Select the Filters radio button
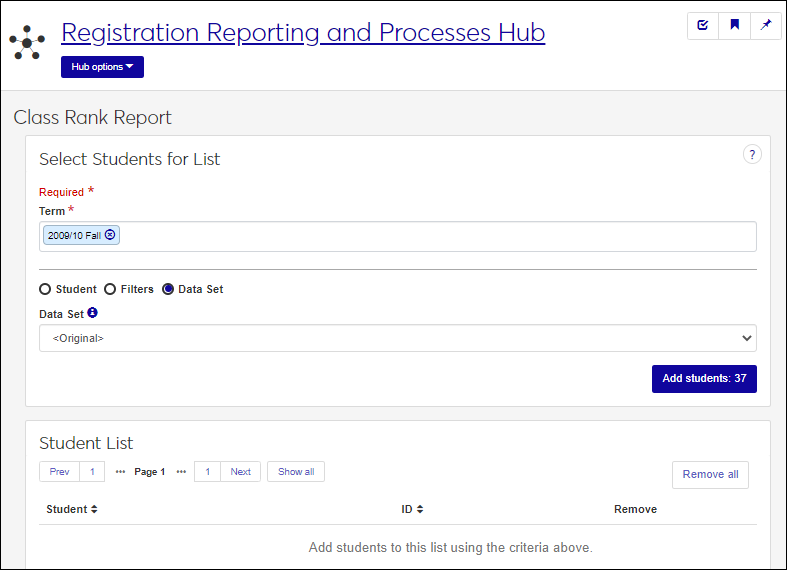Image resolution: width=787 pixels, height=570 pixels. [x=110, y=289]
